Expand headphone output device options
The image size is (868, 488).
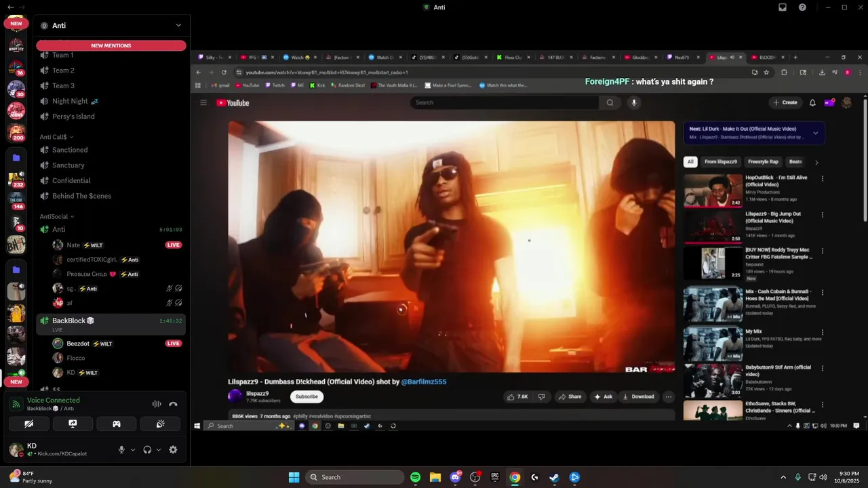click(x=159, y=449)
